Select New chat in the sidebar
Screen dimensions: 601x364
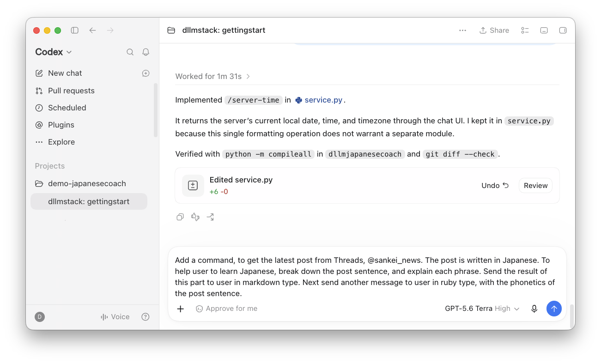tap(65, 73)
